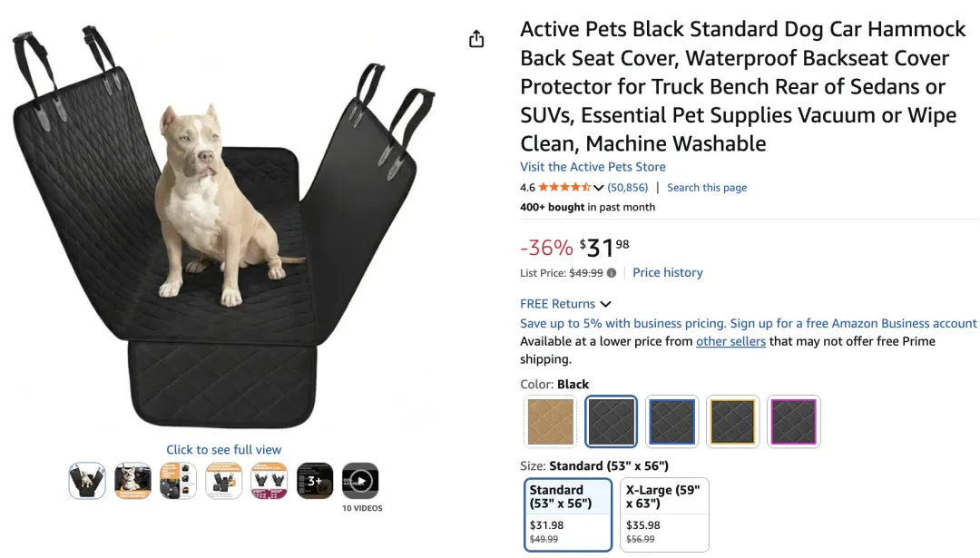Open the 3+ more images thumbnail
Screen dimensions: 980x558
click(x=315, y=481)
